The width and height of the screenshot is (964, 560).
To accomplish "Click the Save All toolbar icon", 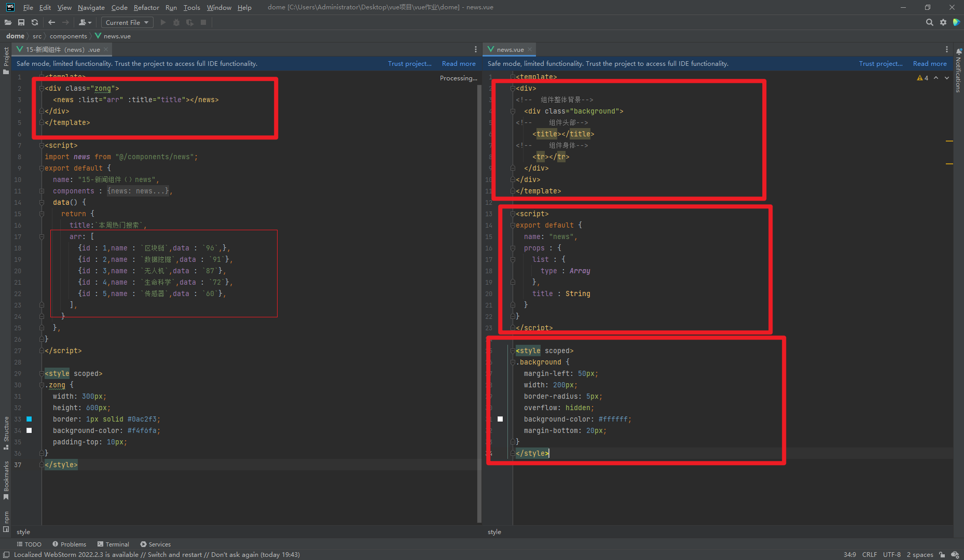I will coord(21,22).
